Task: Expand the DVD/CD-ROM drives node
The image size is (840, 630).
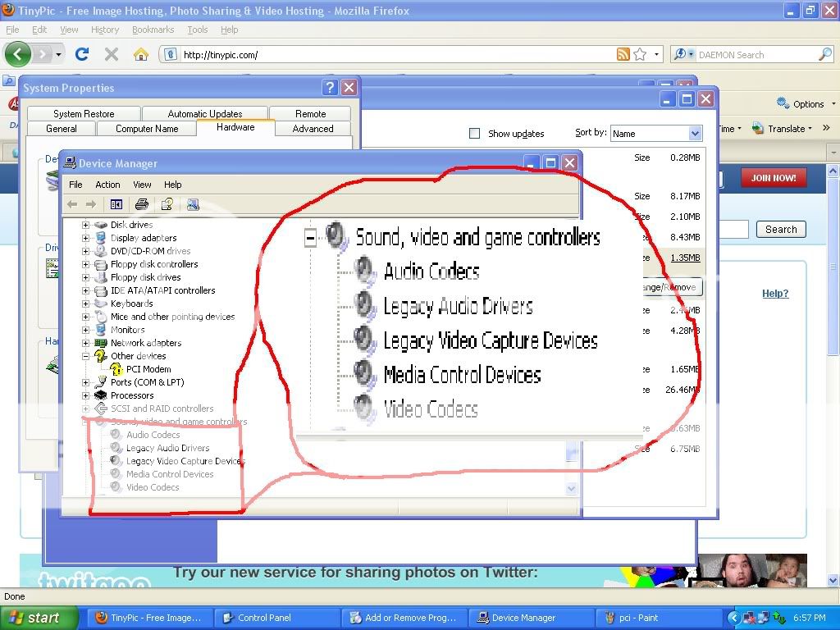Action: click(85, 251)
